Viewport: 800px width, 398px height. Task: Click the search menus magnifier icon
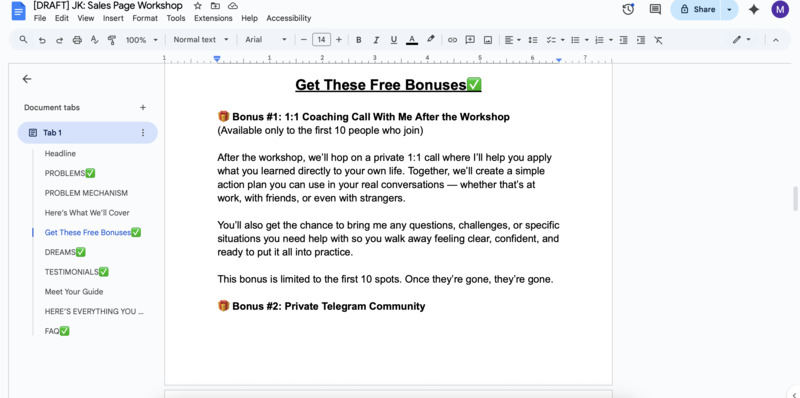pyautogui.click(x=23, y=40)
